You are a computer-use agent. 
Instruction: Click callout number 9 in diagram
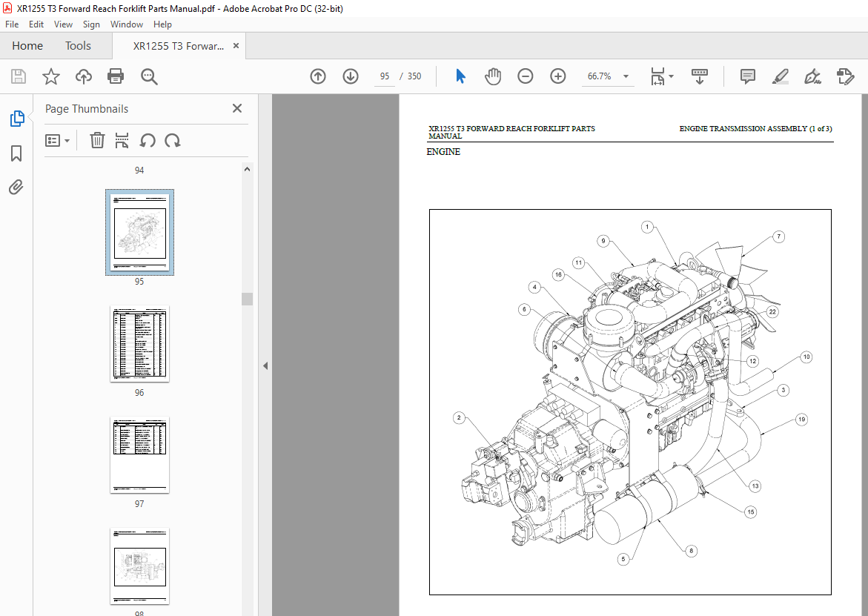click(603, 241)
